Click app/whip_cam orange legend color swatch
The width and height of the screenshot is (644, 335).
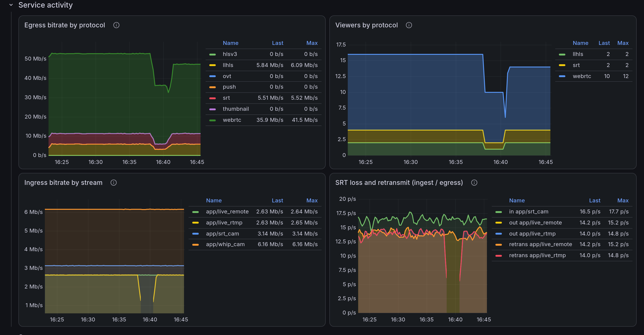click(195, 245)
